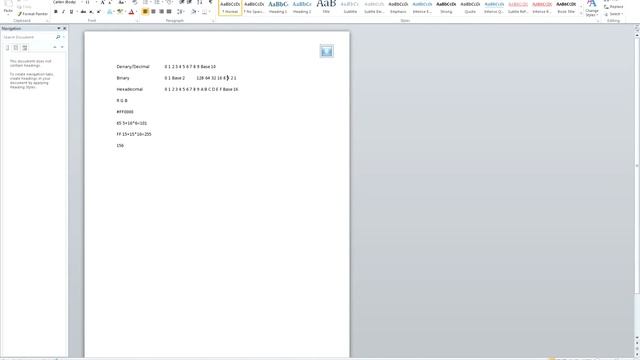Apply the Quote style
Screen dimensions: 640x360
pyautogui.click(x=470, y=8)
